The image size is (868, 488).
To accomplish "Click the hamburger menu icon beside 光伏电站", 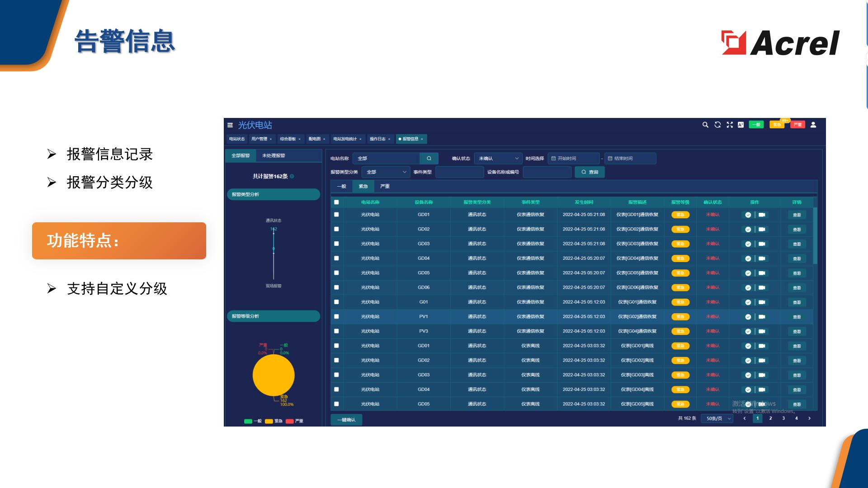I will coord(230,125).
